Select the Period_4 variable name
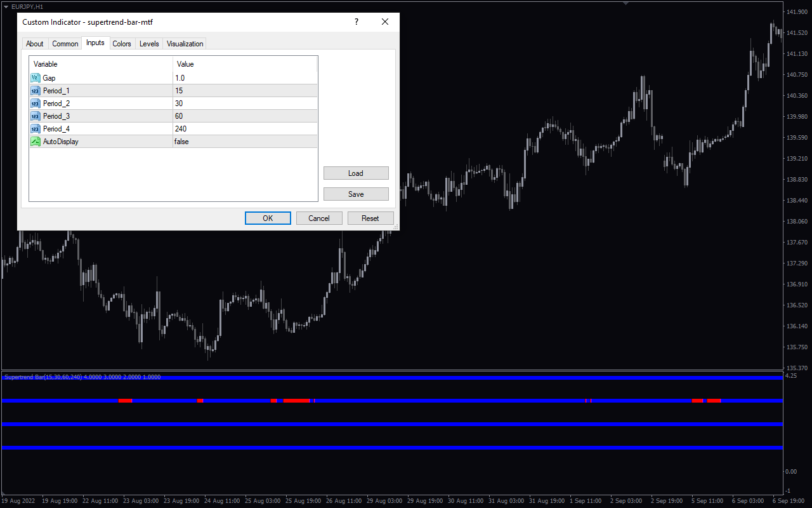Image resolution: width=812 pixels, height=508 pixels. point(56,129)
